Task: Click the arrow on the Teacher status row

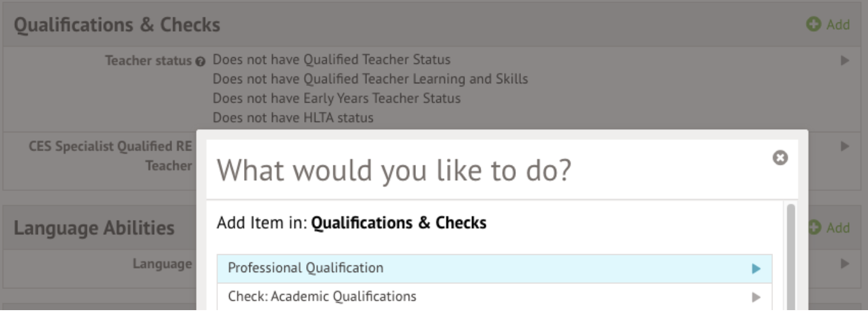Action: [x=844, y=61]
